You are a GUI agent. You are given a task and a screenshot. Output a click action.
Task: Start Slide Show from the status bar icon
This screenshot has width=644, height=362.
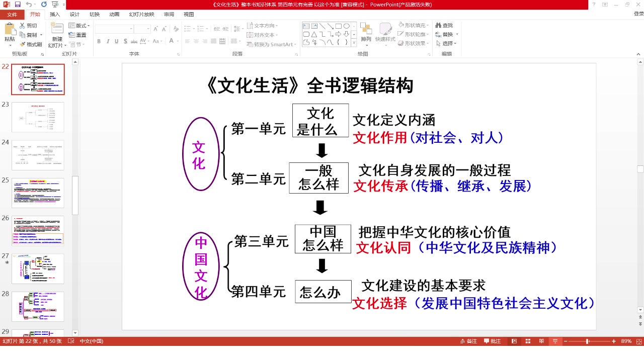coord(555,341)
